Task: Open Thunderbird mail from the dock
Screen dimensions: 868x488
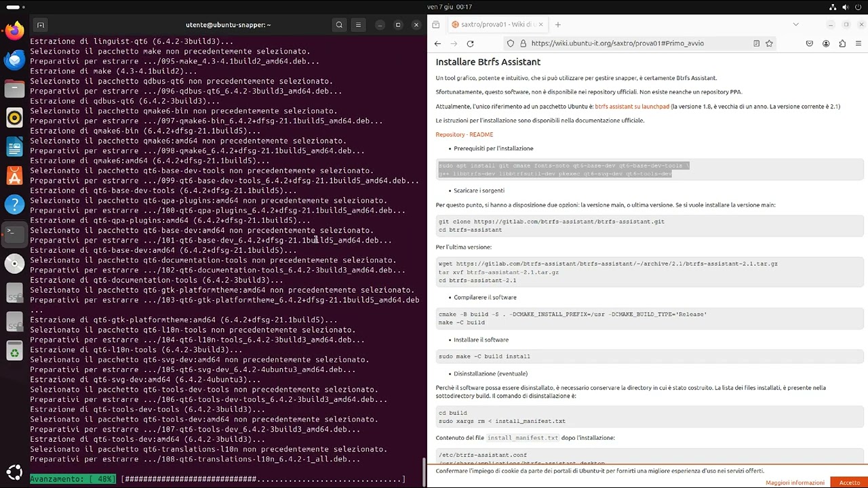Action: coord(14,60)
